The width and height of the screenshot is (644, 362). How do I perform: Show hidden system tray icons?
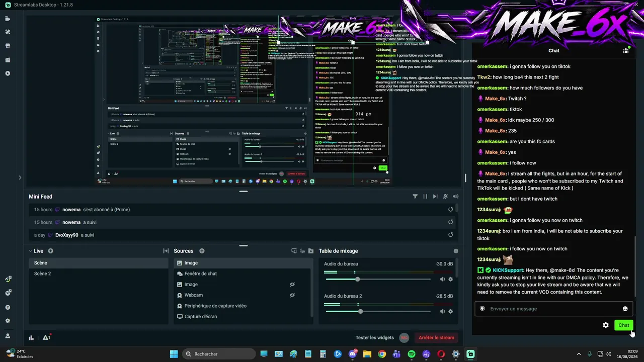(x=579, y=354)
